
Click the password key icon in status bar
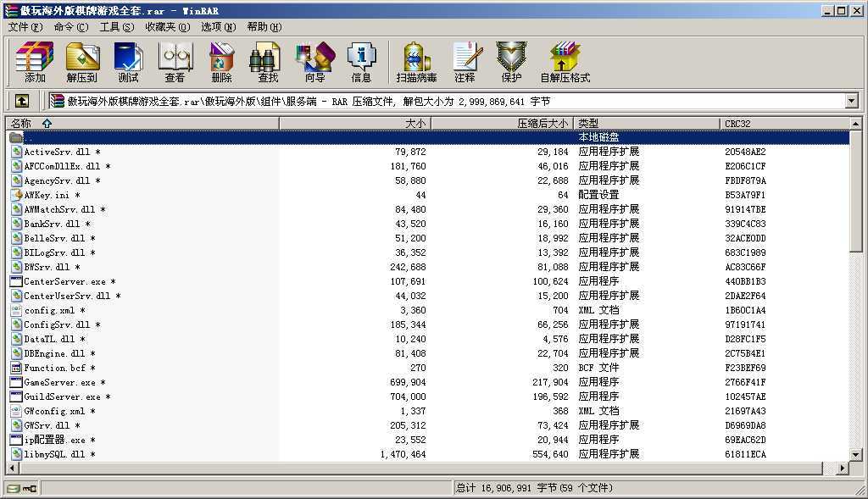tap(30, 488)
